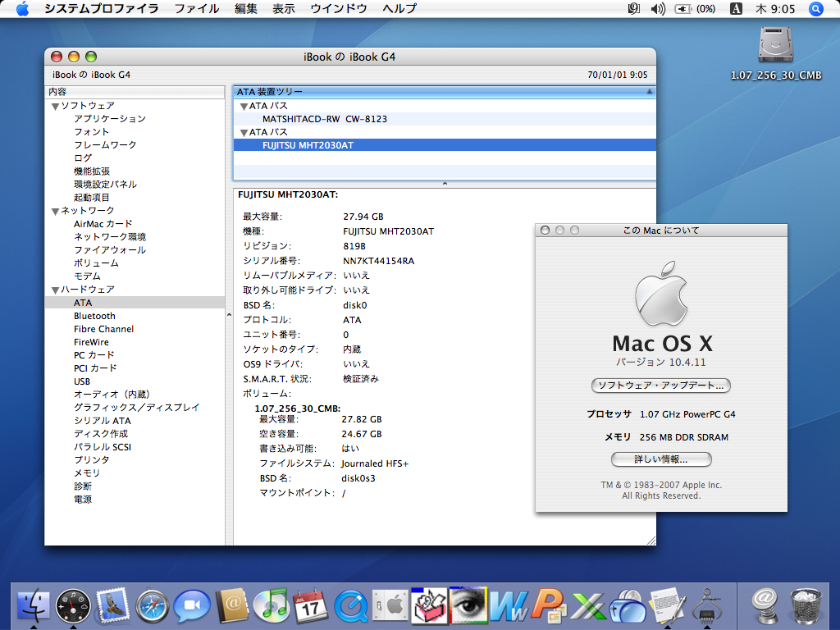This screenshot has width=840, height=630.
Task: Select メモリ in the hardware list
Action: pos(86,473)
